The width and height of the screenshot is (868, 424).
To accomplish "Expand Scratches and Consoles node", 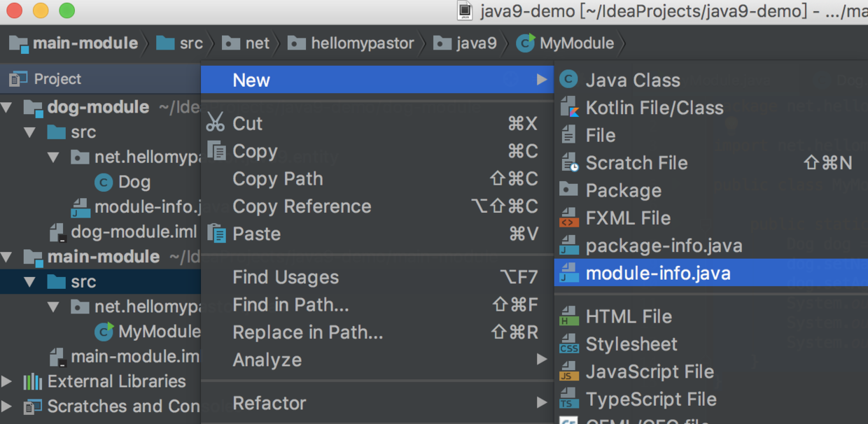I will tap(7, 407).
